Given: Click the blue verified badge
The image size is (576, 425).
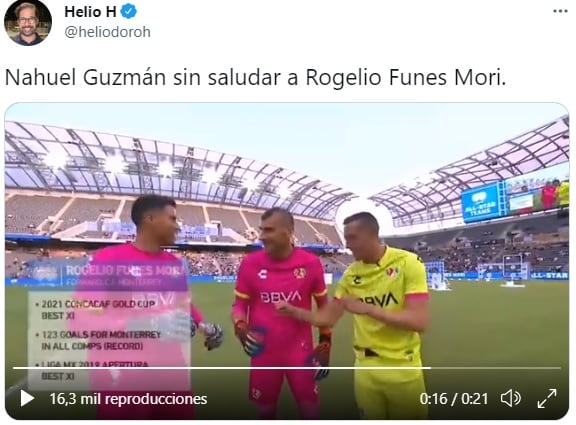Looking at the screenshot, I should [x=129, y=12].
